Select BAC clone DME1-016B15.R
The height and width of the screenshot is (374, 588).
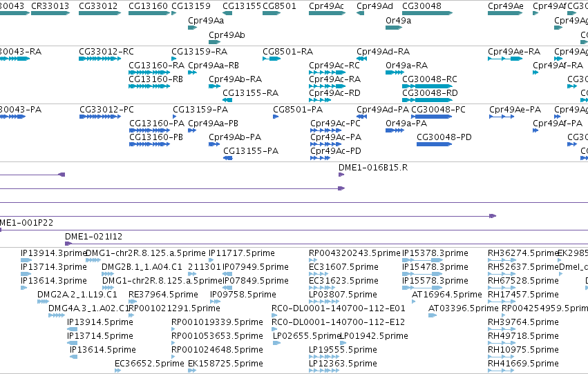click(x=341, y=175)
